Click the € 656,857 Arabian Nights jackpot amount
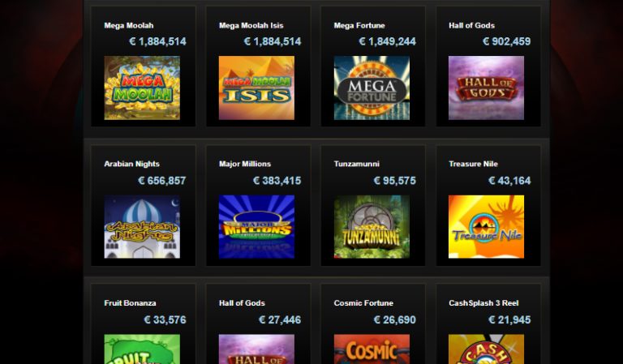Viewport: 623px width, 364px height. pyautogui.click(x=161, y=181)
